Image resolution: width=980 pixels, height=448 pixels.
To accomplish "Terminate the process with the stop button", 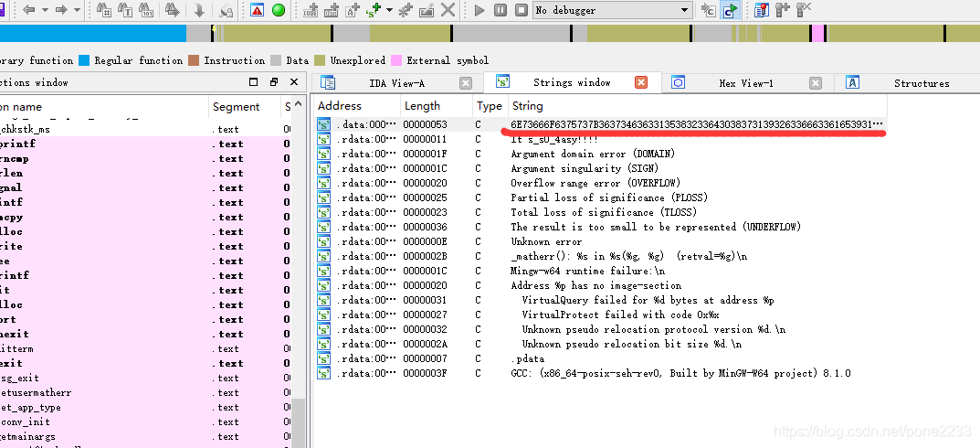I will point(522,10).
